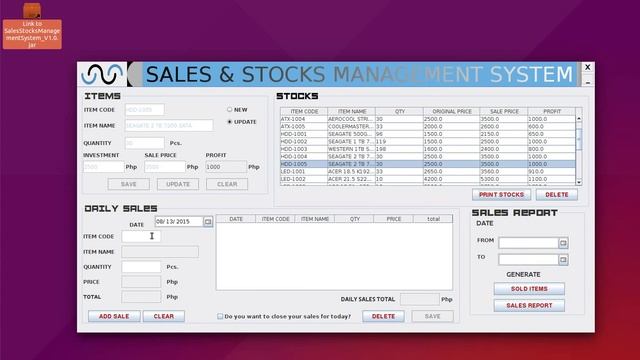
Task: Select the NEW radio button
Action: coord(229,109)
